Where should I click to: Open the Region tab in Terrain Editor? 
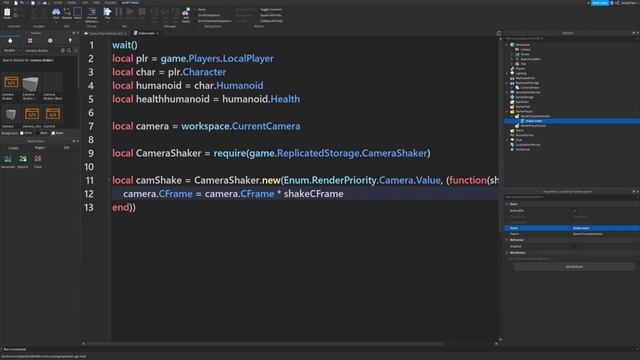point(40,148)
